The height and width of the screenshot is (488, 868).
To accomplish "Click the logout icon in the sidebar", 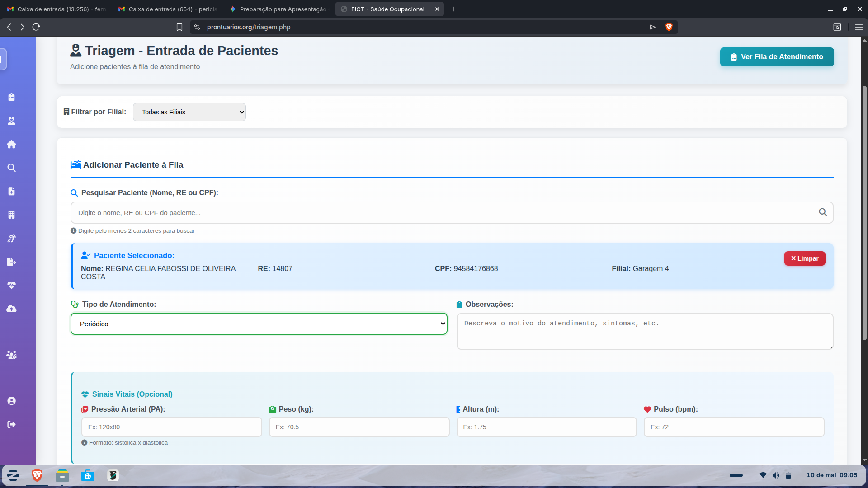I will click(x=12, y=424).
